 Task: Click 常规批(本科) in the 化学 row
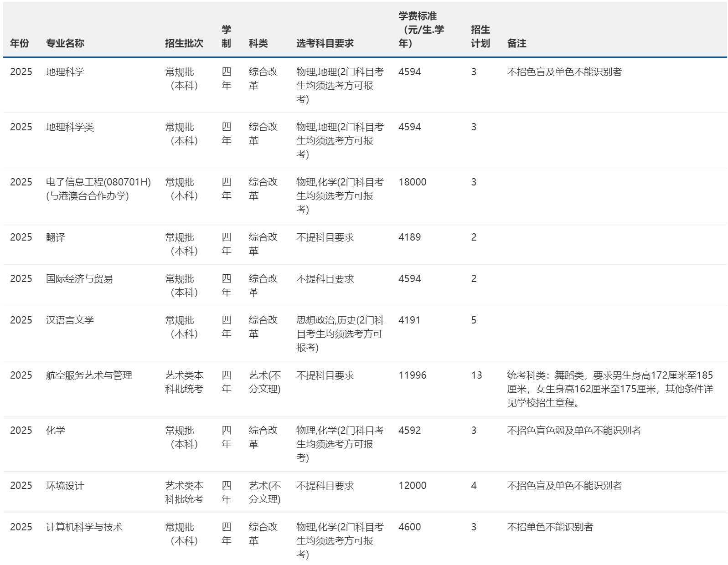tap(182, 437)
